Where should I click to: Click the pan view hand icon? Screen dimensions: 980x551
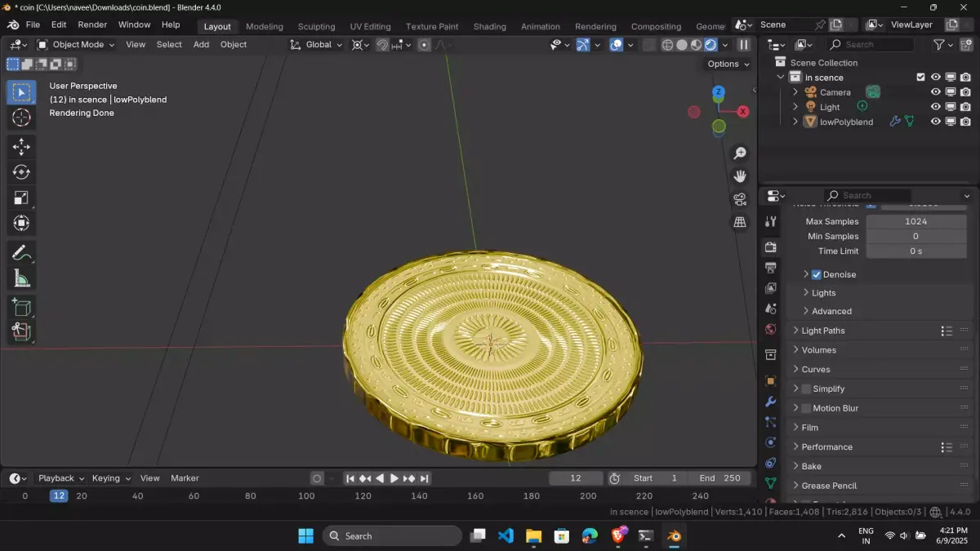[740, 176]
